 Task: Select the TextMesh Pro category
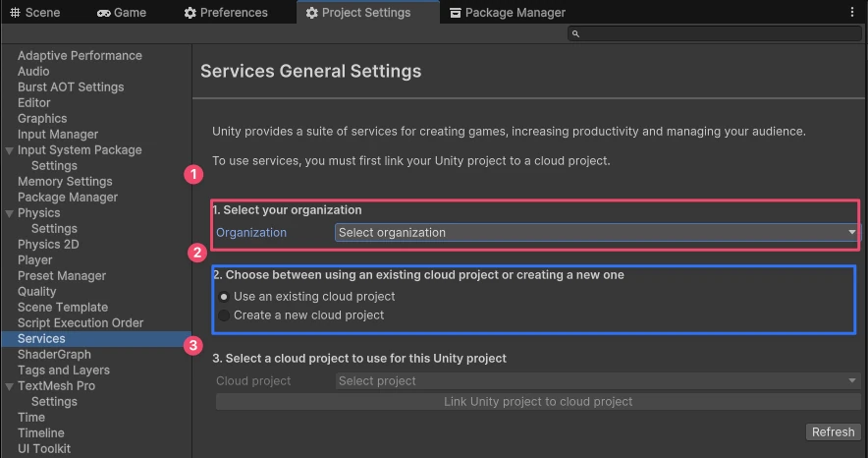pyautogui.click(x=56, y=386)
